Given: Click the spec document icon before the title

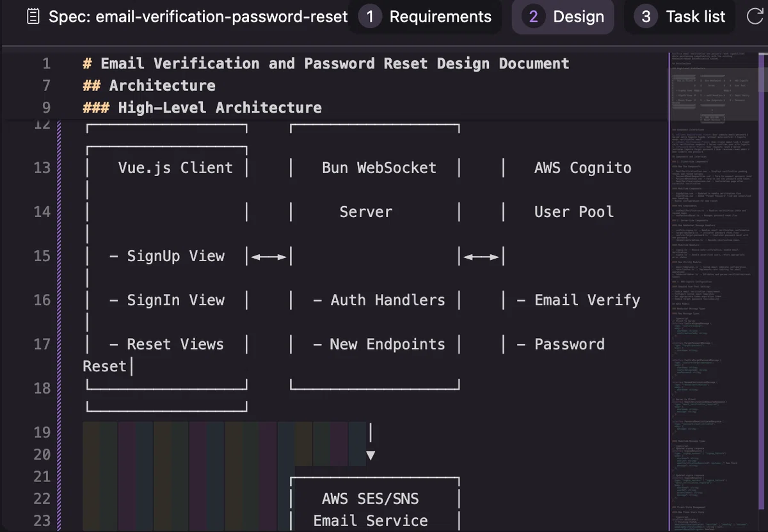Looking at the screenshot, I should point(33,17).
